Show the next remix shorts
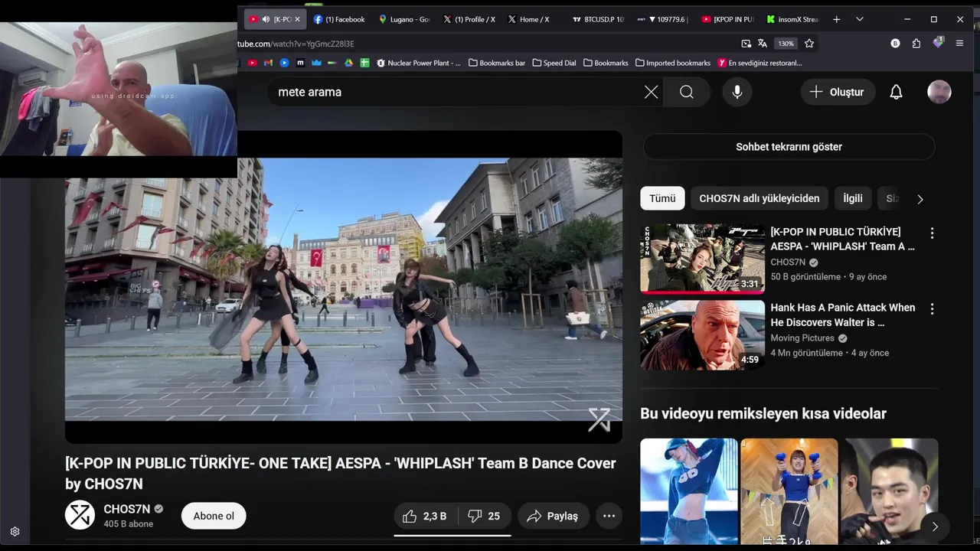980x551 pixels. [x=935, y=527]
